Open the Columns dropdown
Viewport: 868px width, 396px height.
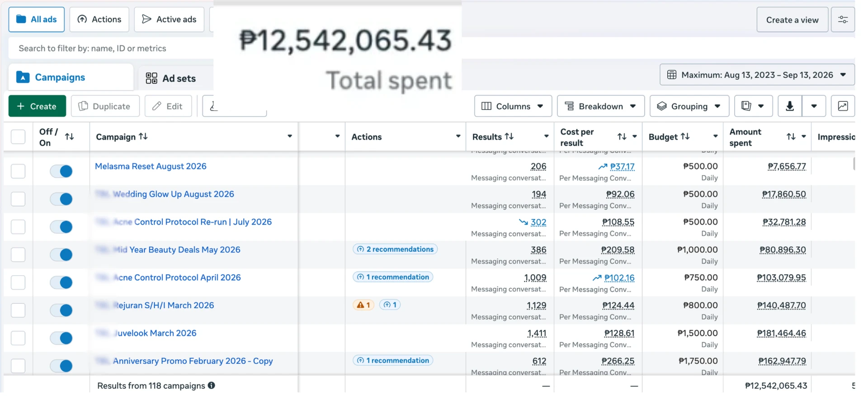click(x=513, y=106)
